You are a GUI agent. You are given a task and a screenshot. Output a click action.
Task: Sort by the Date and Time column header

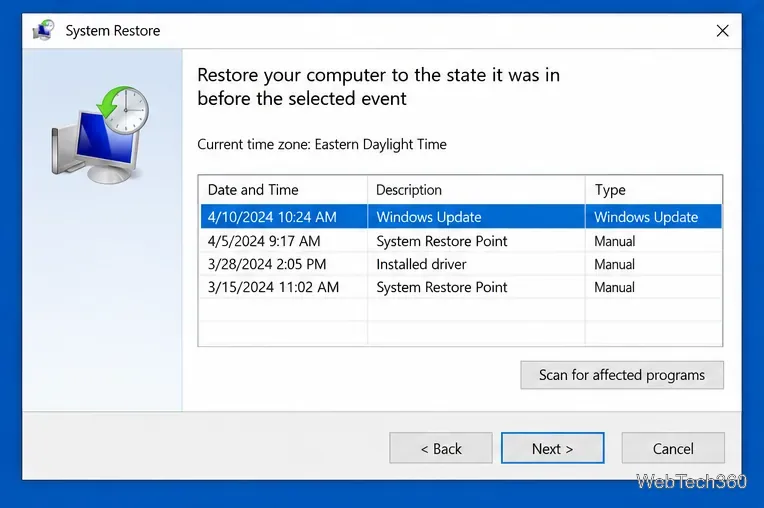click(x=283, y=189)
